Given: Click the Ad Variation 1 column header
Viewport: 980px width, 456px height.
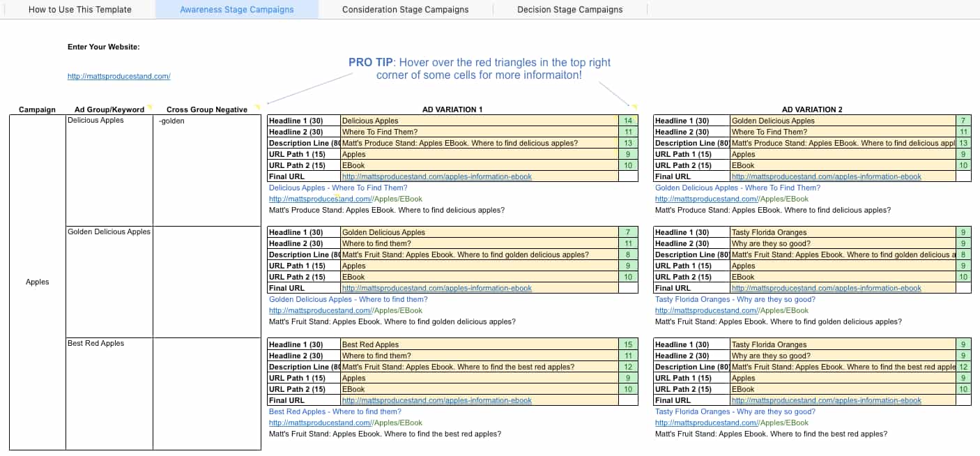Looking at the screenshot, I should point(452,109).
